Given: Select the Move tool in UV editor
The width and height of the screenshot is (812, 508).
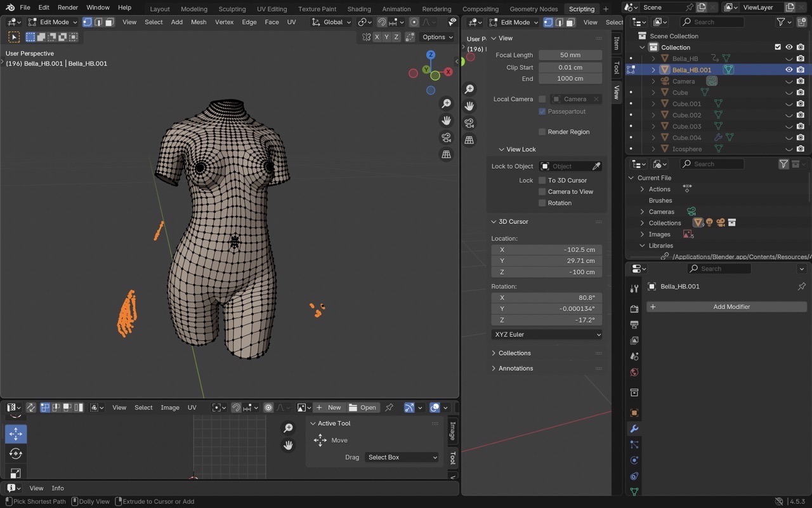Looking at the screenshot, I should (16, 434).
